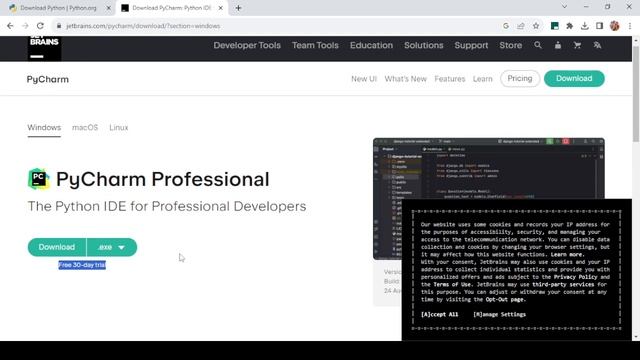The width and height of the screenshot is (640, 360).
Task: Open the Learn link
Action: 483,79
